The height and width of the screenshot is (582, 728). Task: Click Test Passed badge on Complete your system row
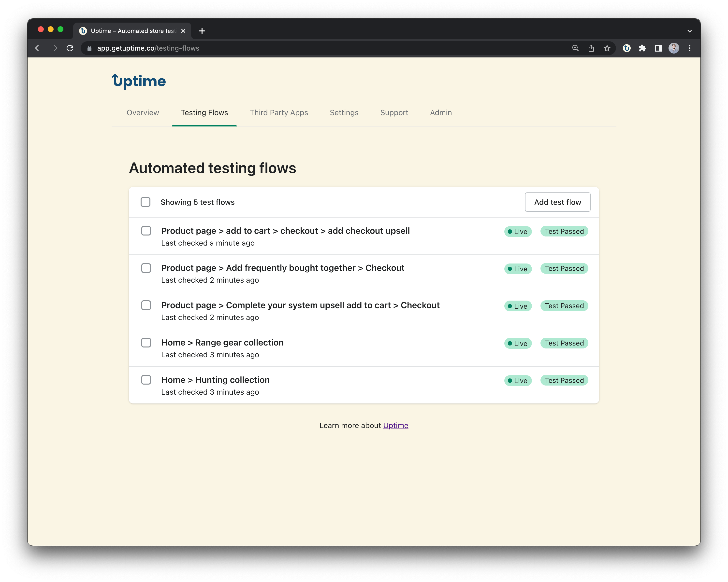click(x=564, y=306)
